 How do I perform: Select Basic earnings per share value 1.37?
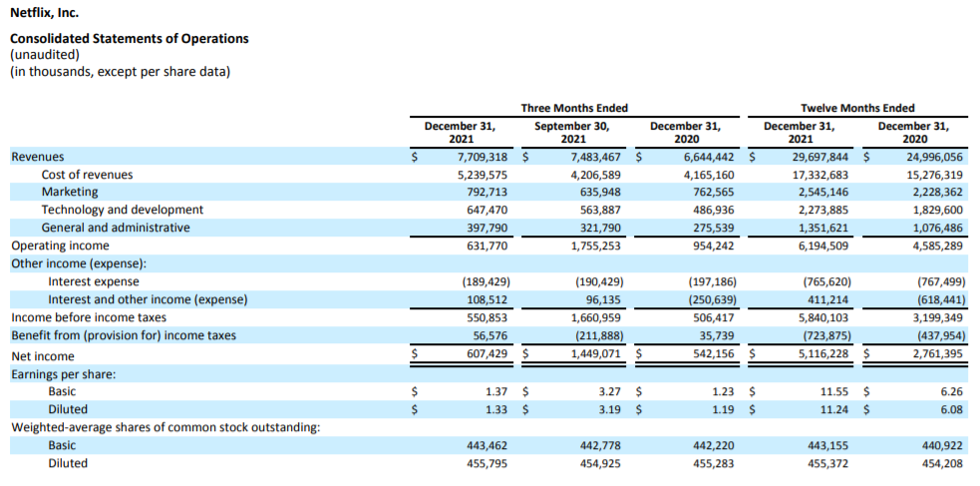click(497, 391)
